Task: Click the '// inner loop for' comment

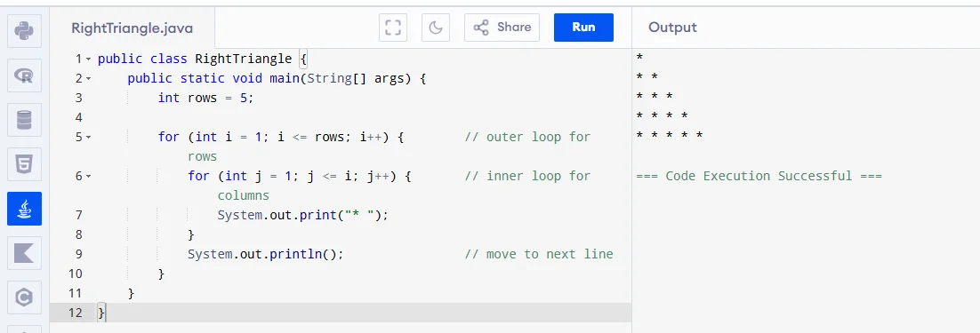Action: pyautogui.click(x=527, y=176)
